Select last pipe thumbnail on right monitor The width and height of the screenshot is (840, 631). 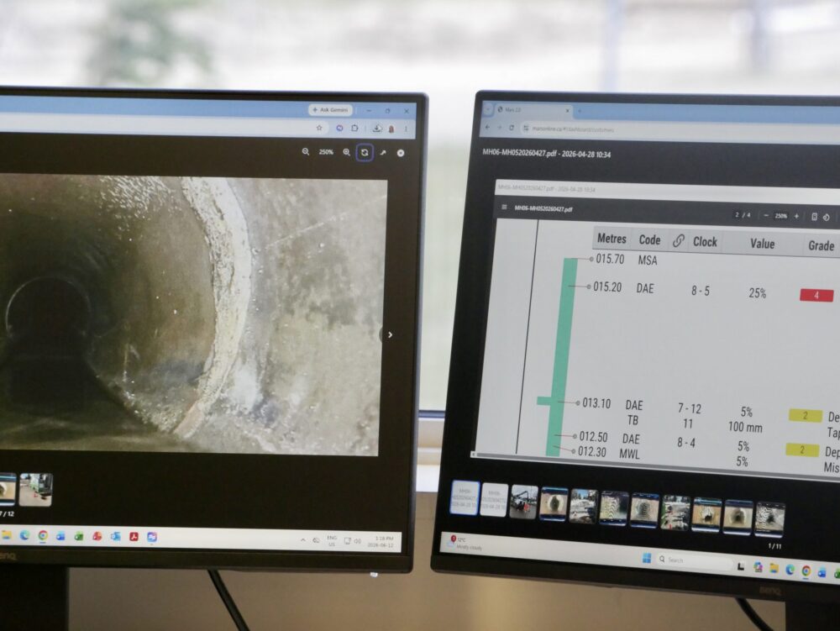pyautogui.click(x=769, y=519)
